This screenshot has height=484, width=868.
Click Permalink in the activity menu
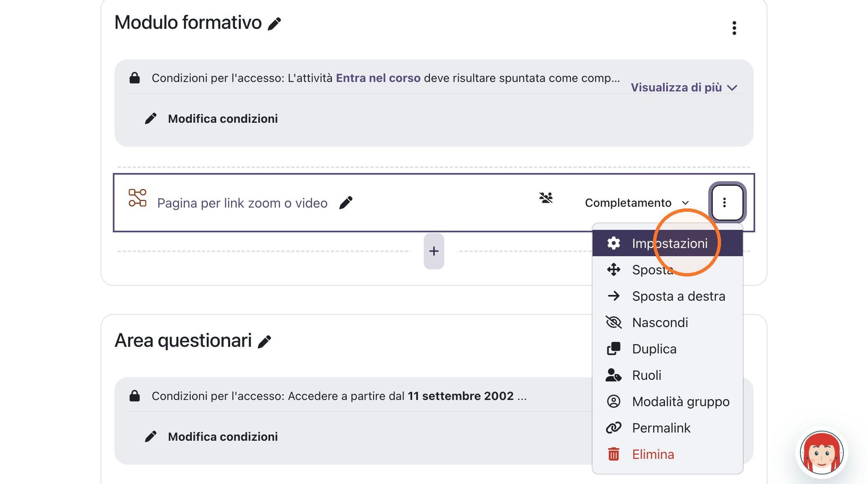click(x=667, y=428)
